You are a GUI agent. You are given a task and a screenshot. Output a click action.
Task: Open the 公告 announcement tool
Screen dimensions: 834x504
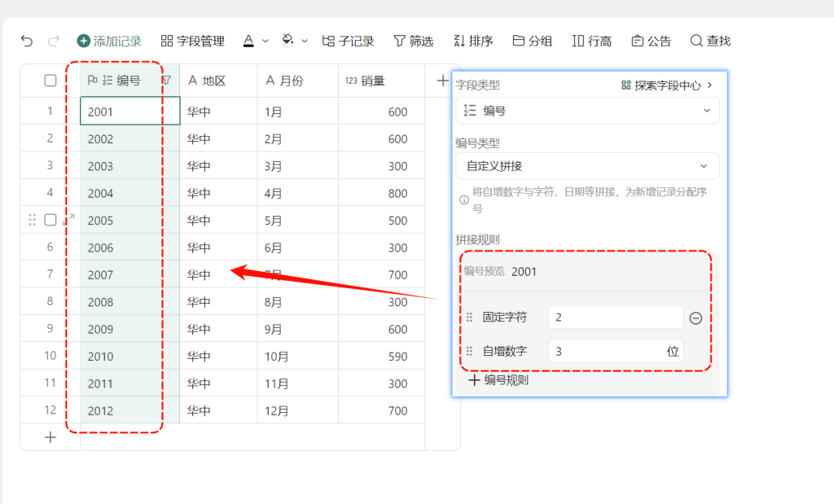click(x=651, y=41)
